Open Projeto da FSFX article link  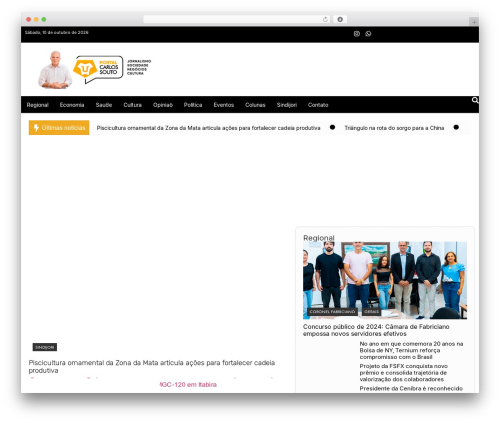404,373
